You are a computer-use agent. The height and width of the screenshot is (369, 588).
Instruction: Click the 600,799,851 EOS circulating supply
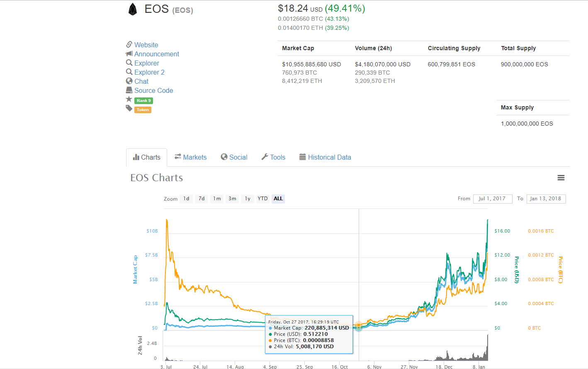click(452, 64)
